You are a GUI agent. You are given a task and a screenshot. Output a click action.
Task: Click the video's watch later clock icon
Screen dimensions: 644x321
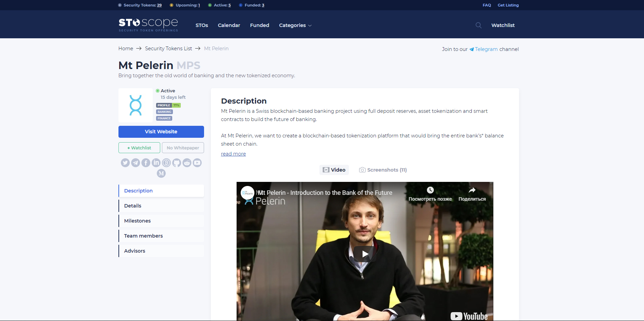[430, 190]
